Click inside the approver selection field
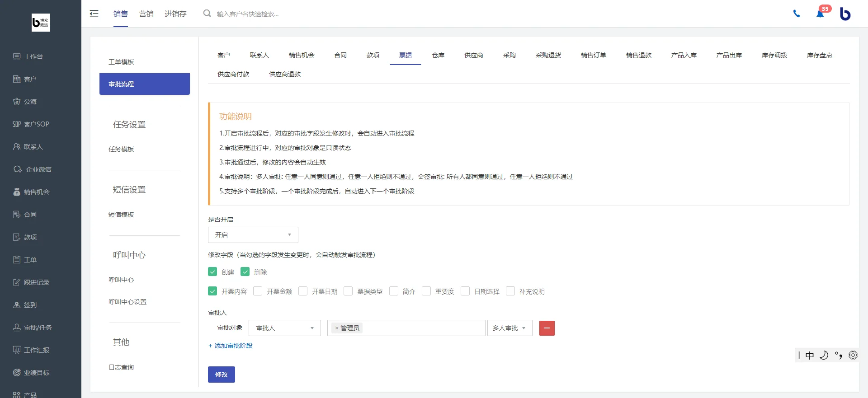The image size is (868, 398). [406, 328]
